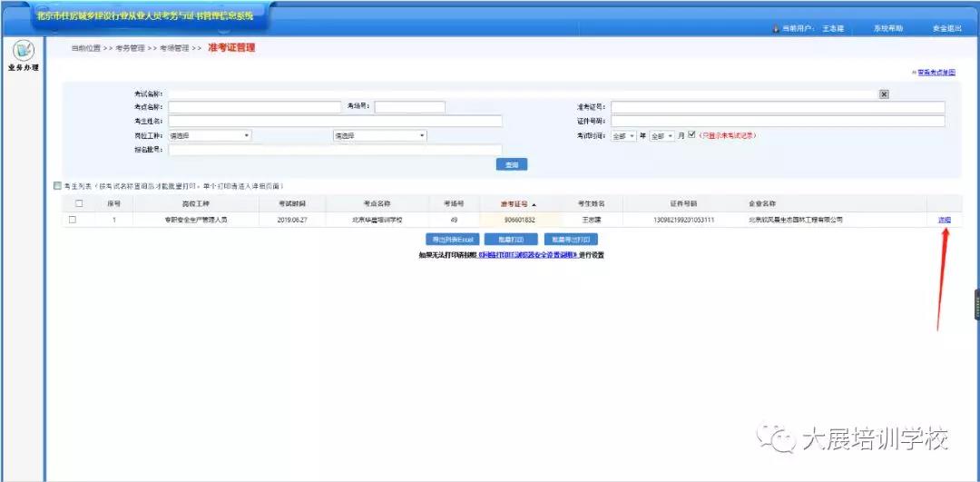Screen dimensions: 980x482
Task: Toggle the 只显示未考试记录 checkbox
Action: 691,135
